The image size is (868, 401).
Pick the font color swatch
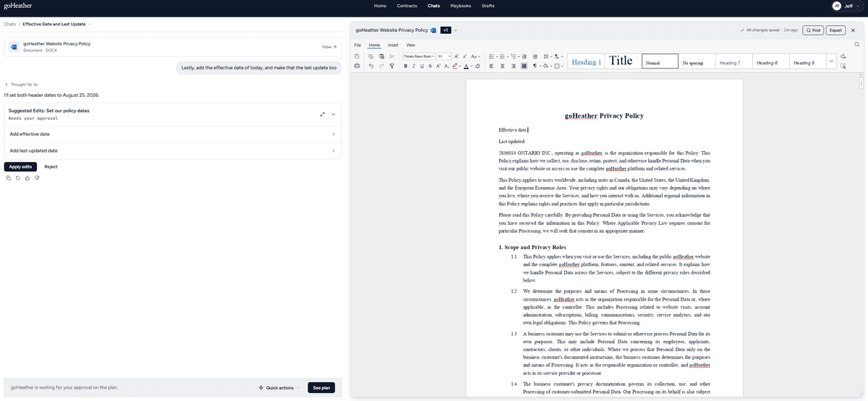pos(466,66)
